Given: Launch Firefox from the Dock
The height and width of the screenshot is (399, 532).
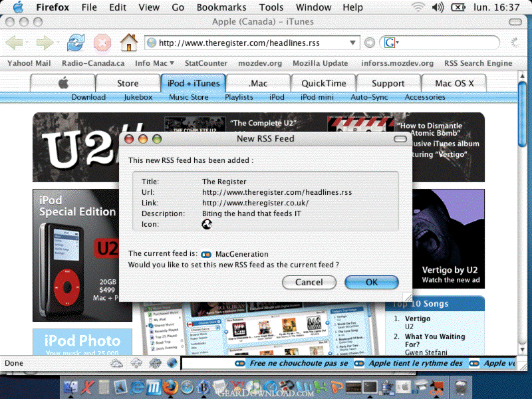Looking at the screenshot, I should click(x=170, y=387).
